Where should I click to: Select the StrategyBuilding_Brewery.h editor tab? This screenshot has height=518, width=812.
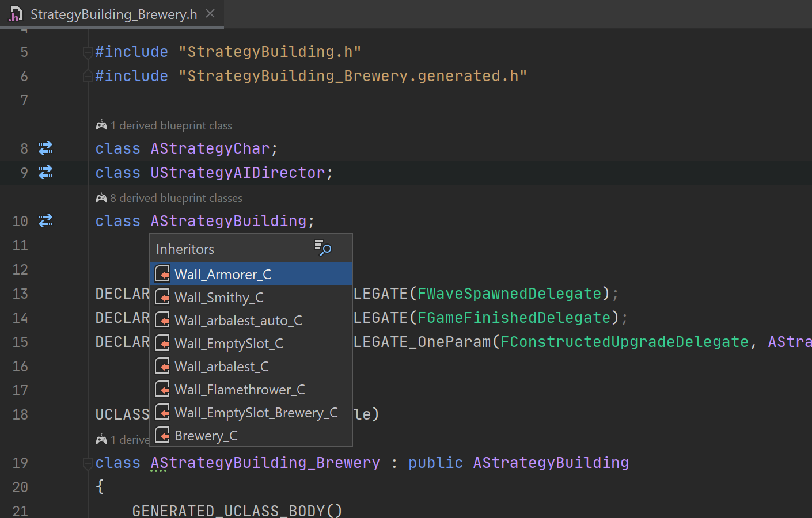tap(112, 14)
